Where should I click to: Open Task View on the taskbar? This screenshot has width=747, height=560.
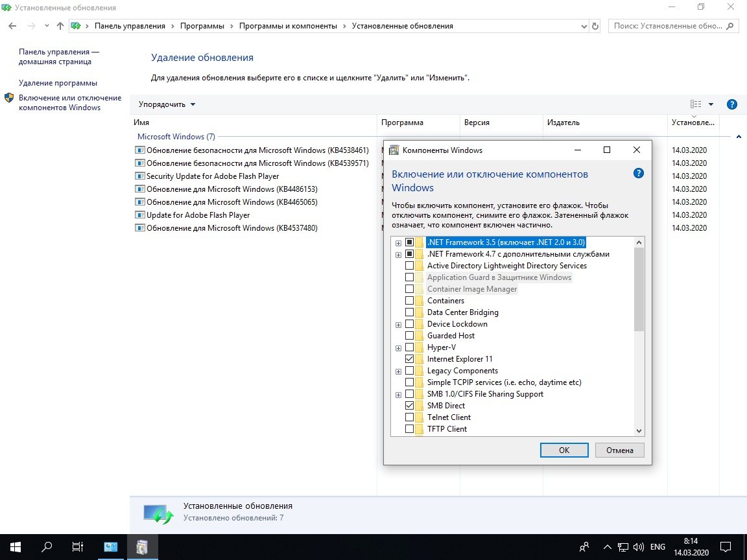click(78, 547)
